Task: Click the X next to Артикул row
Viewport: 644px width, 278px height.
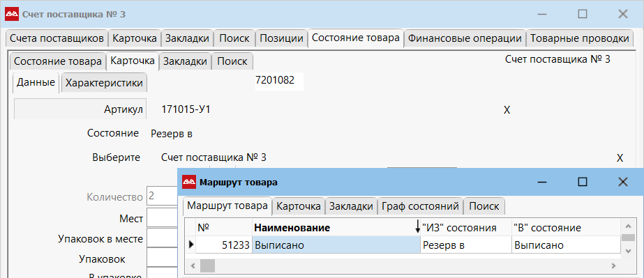Action: click(507, 110)
